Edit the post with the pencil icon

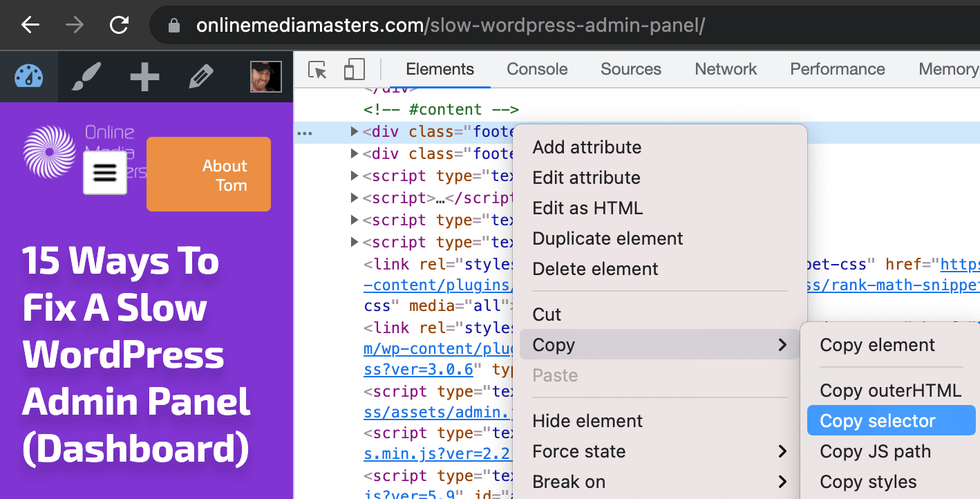[x=200, y=77]
